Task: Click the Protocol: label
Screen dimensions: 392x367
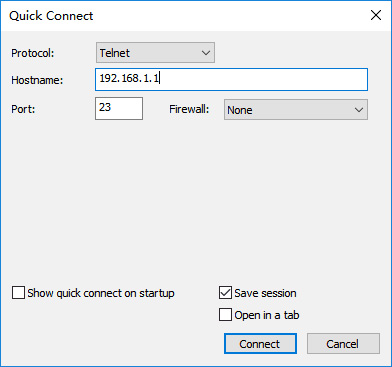Action: pos(33,53)
